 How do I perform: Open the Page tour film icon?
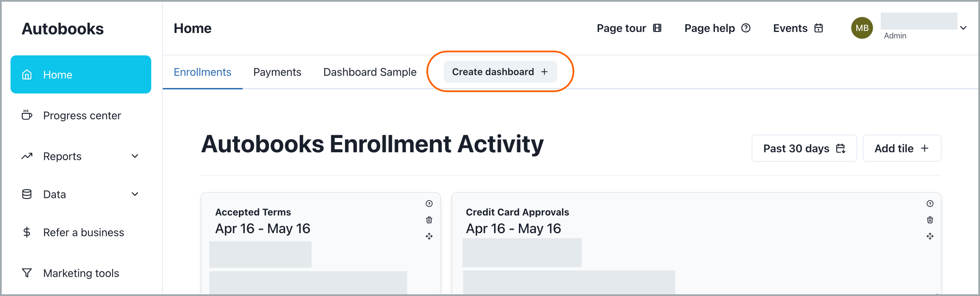[x=657, y=28]
